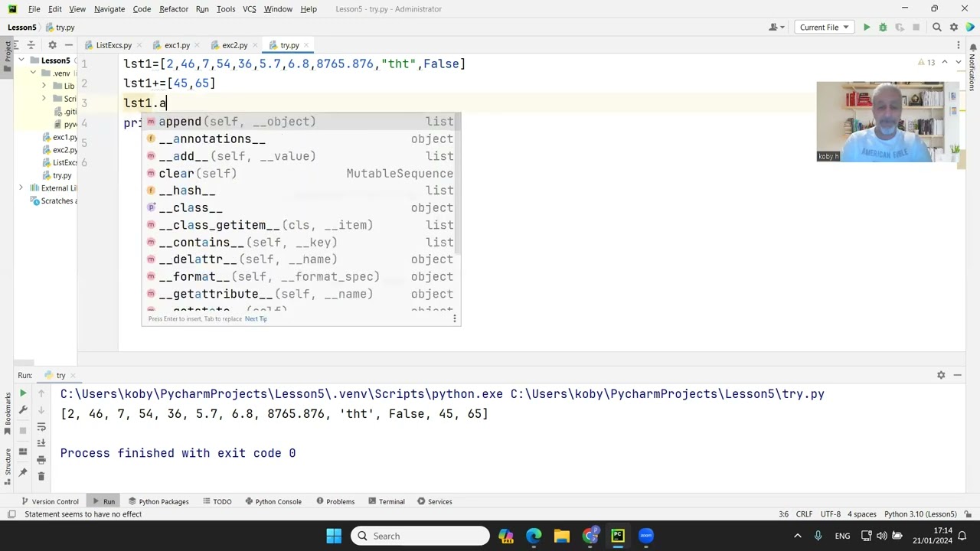Run the current file with green play button
The image size is (980, 551).
[866, 28]
